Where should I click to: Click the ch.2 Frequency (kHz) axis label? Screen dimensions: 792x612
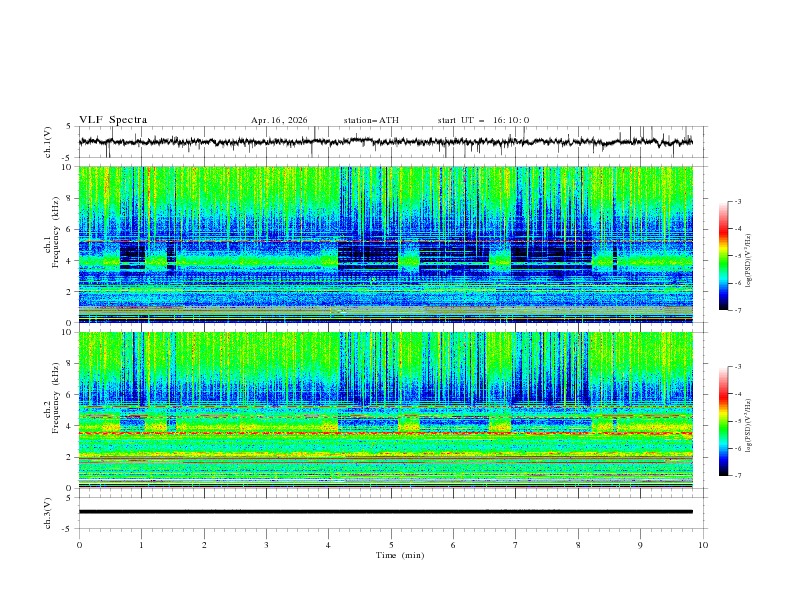(52, 410)
